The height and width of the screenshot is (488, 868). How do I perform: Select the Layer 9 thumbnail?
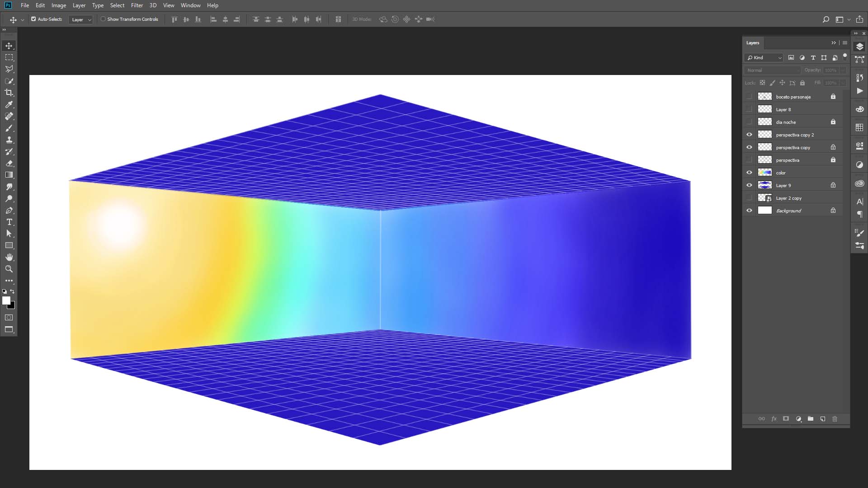click(764, 185)
